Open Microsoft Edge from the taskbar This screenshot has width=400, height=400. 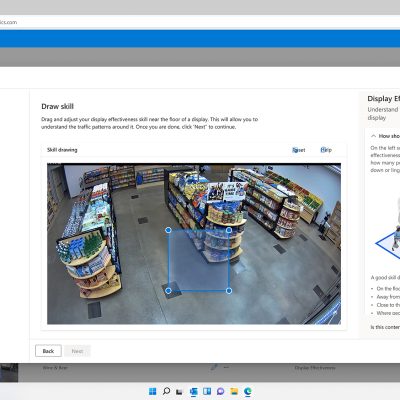coord(248,391)
